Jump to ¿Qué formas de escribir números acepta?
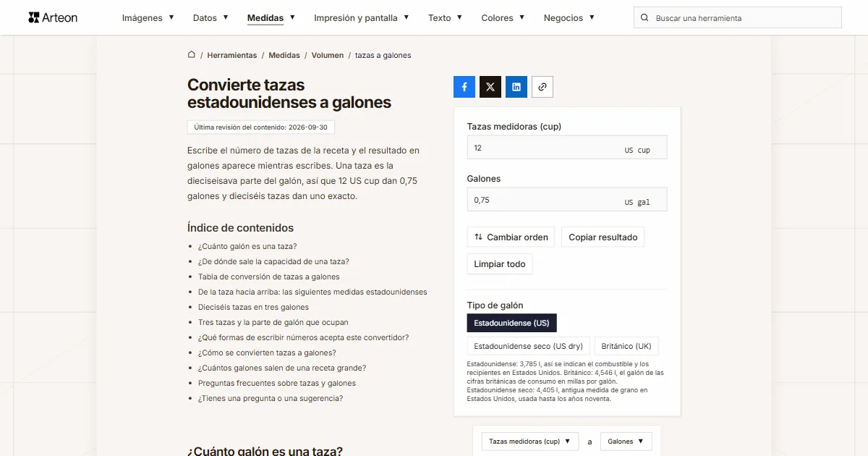 (x=304, y=337)
